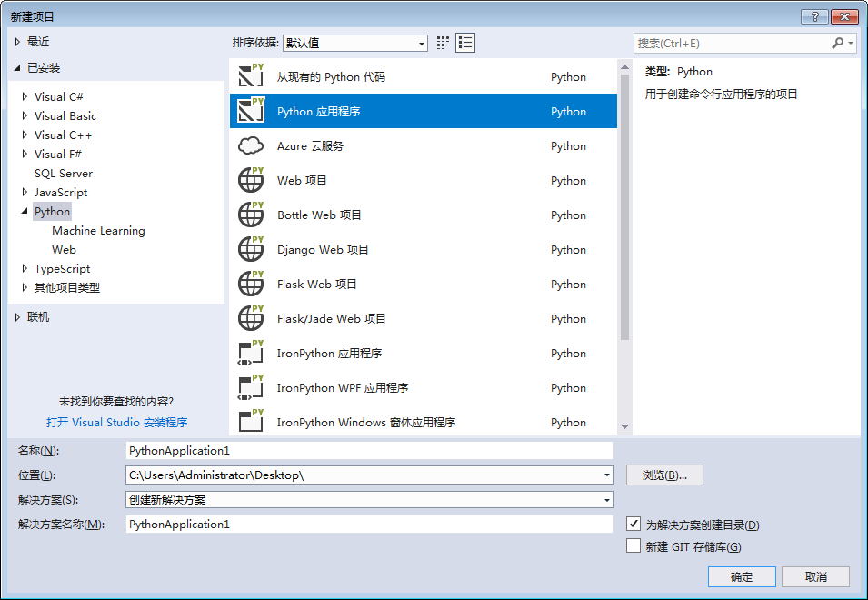Switch to small icons view
This screenshot has height=600, width=868.
point(443,43)
